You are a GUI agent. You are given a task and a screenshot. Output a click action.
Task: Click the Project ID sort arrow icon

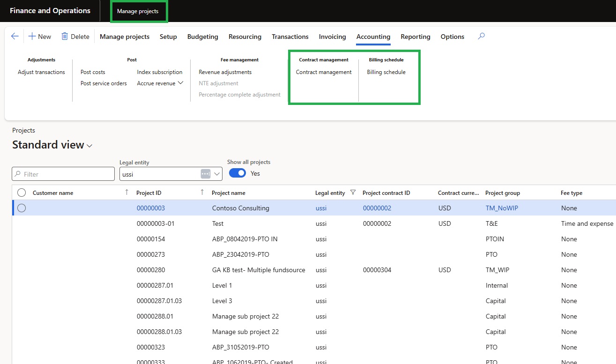(202, 193)
